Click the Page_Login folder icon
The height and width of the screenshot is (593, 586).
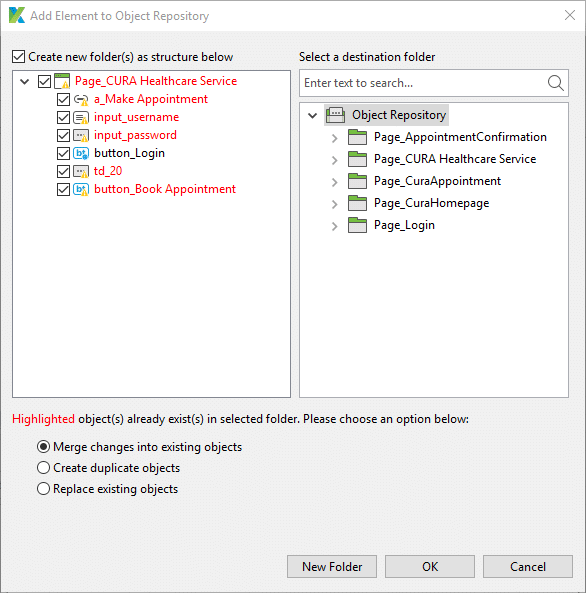[357, 225]
